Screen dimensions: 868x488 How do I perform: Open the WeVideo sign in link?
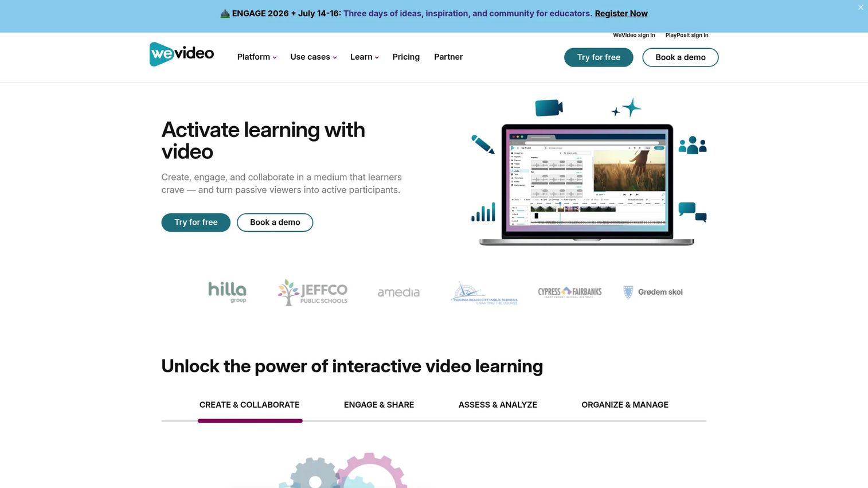point(634,35)
